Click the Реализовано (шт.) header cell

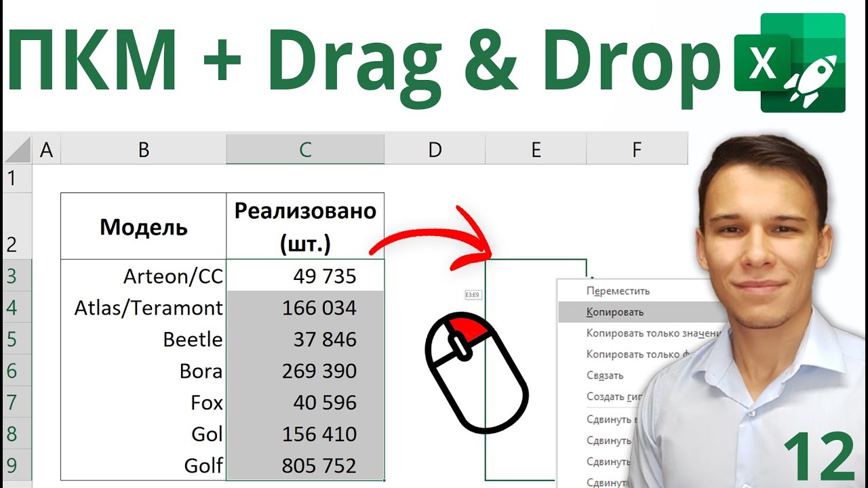click(305, 226)
